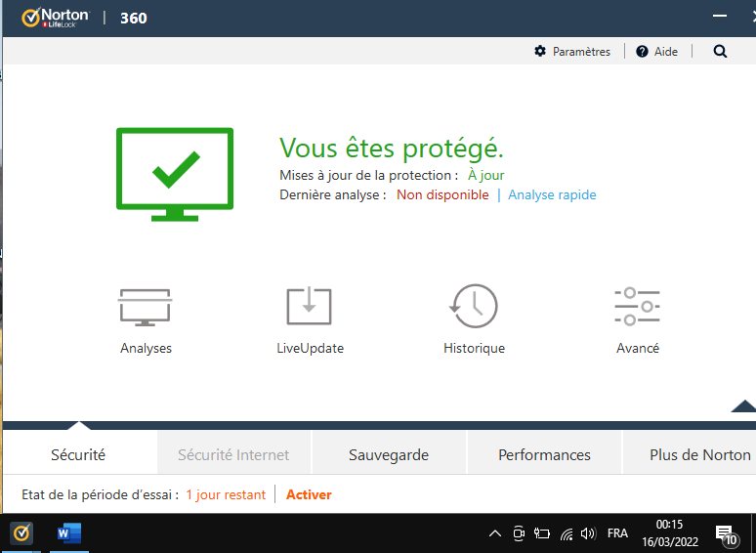Click the Norton LifeLock logo
The width and height of the screenshot is (756, 553).
coord(56,18)
